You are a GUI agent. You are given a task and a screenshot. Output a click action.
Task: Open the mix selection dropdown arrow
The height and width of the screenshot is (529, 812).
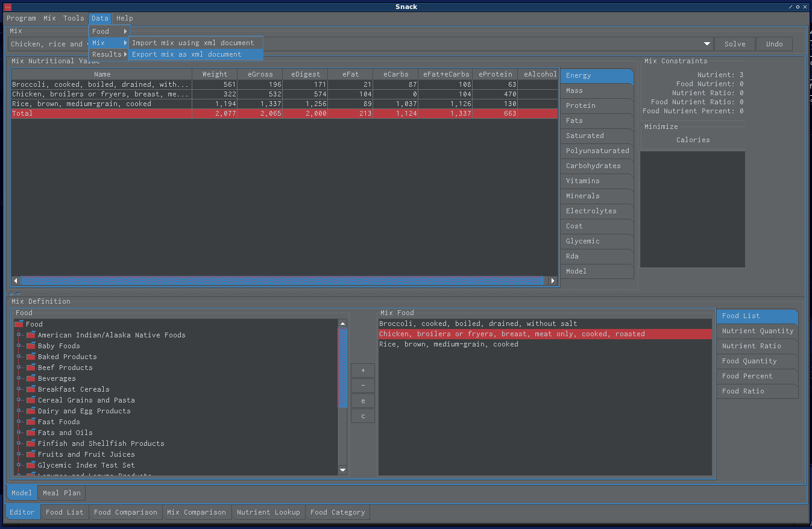click(707, 44)
